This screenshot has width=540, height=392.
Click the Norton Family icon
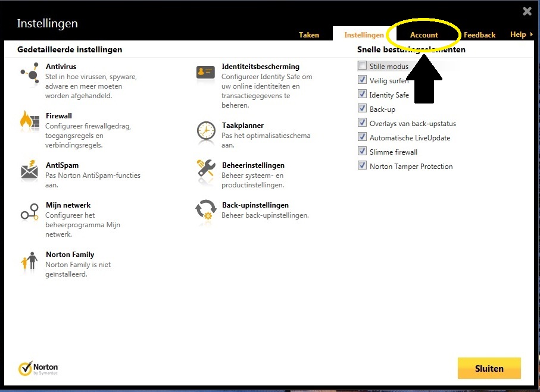[x=29, y=261]
